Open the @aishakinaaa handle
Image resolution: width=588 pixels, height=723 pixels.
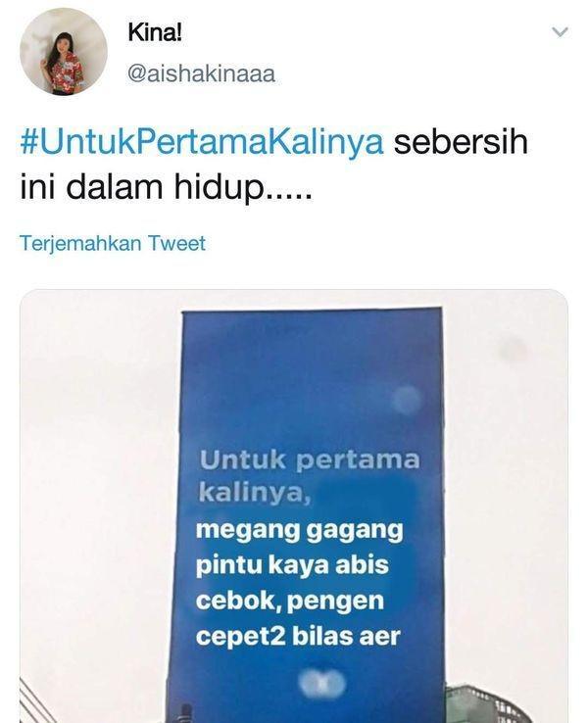coord(201,73)
